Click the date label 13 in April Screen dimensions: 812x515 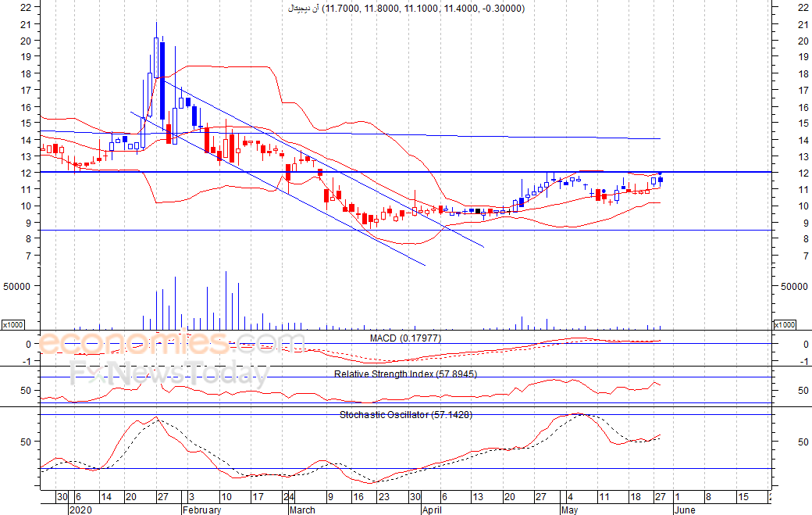478,497
